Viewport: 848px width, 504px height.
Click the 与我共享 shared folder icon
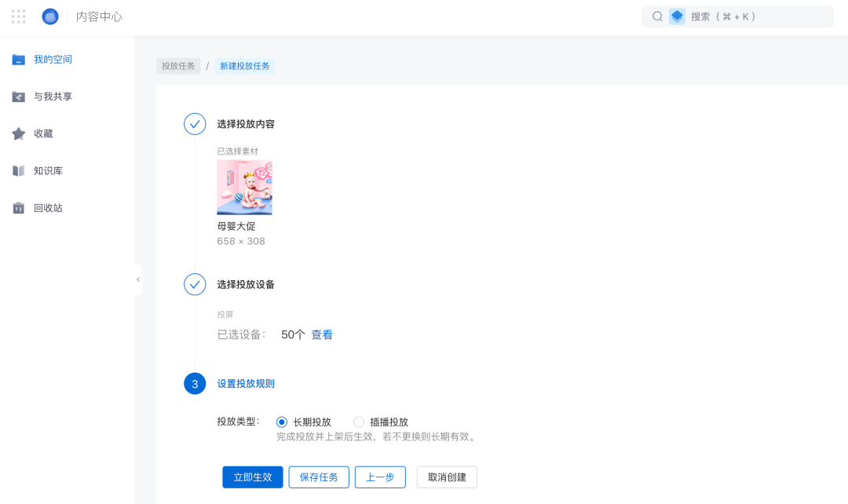(x=18, y=97)
